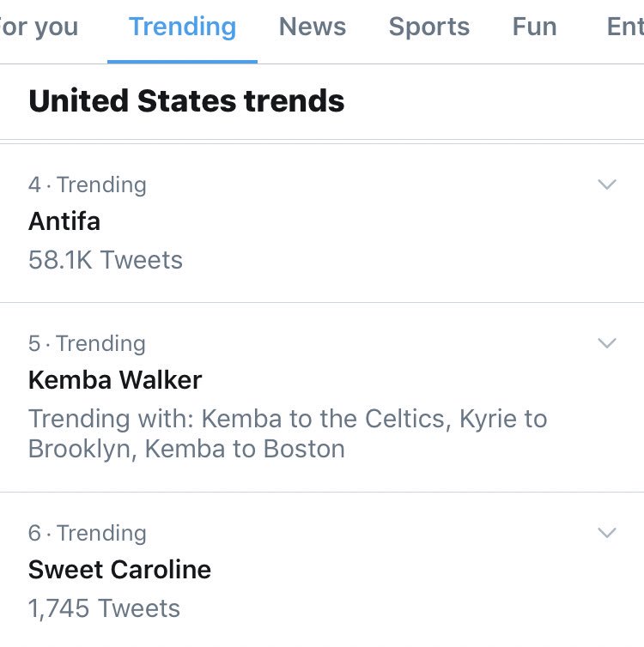Tap the '5 · Trending' rank label
Screen dimensions: 644x647
pos(87,343)
